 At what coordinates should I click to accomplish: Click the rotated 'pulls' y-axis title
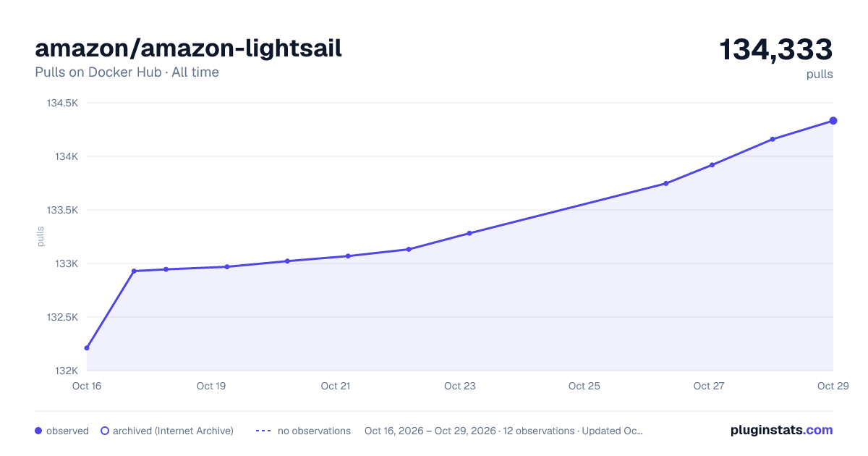[41, 237]
